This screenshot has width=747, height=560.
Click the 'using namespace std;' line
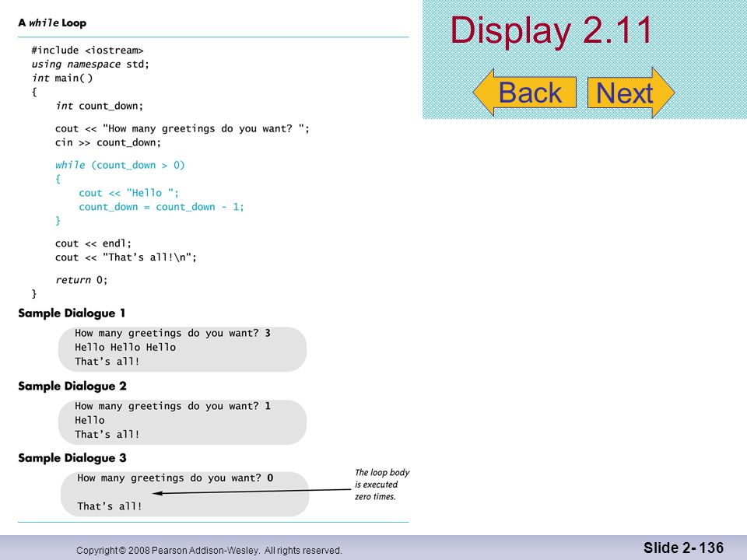(x=90, y=64)
